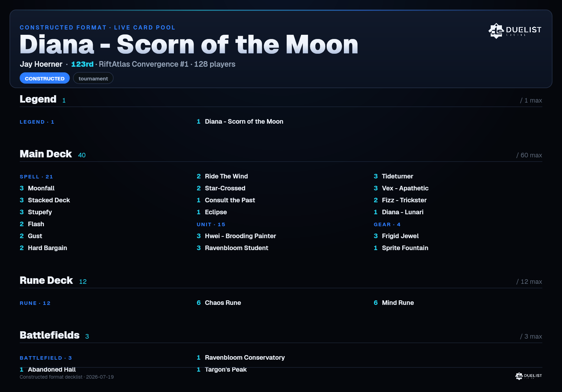Click the Chaos Rune entry
The height and width of the screenshot is (392, 562).
click(x=219, y=303)
